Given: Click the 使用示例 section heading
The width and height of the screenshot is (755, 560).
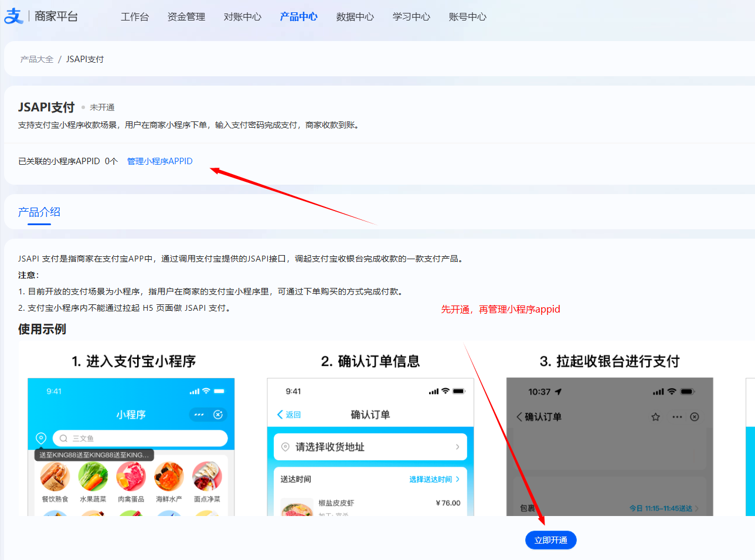Looking at the screenshot, I should pos(42,330).
